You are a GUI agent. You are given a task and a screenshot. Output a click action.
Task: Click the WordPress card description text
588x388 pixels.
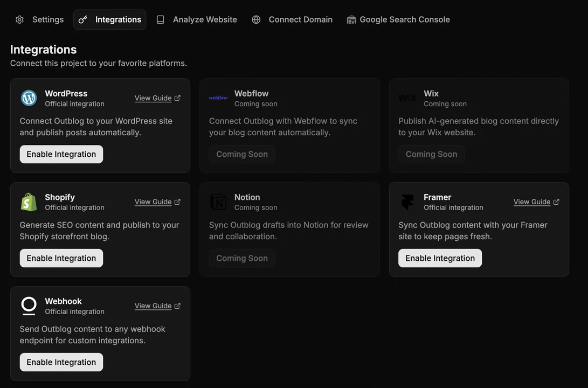(96, 127)
